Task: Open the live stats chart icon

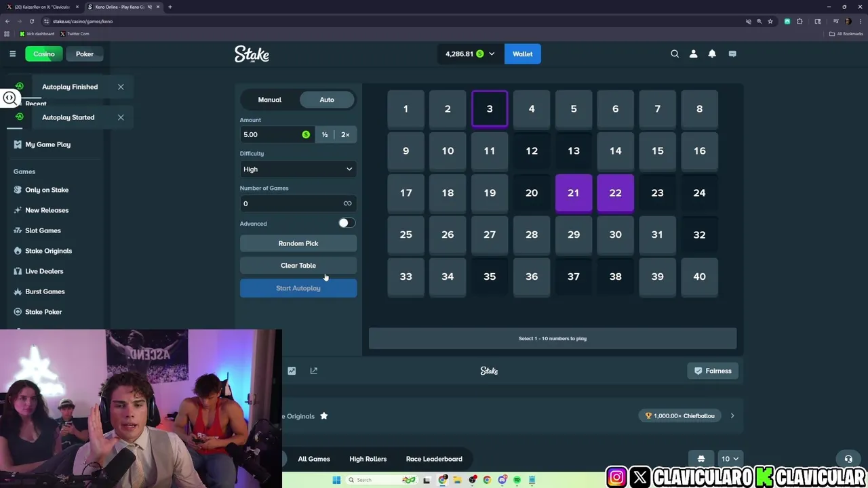Action: 292,371
